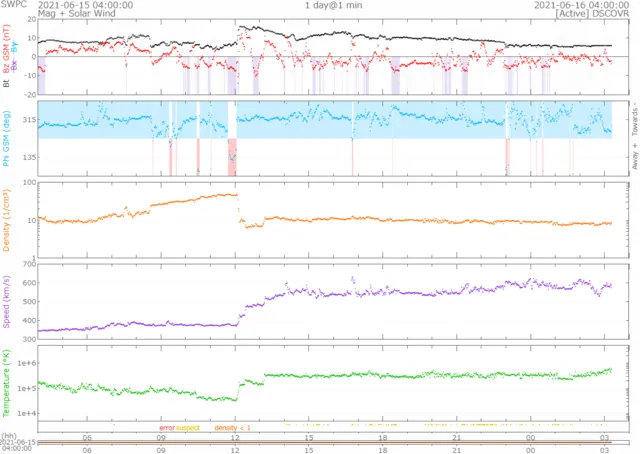Click the SWPC label in the top-left corner
640x454 pixels.
pyautogui.click(x=14, y=5)
